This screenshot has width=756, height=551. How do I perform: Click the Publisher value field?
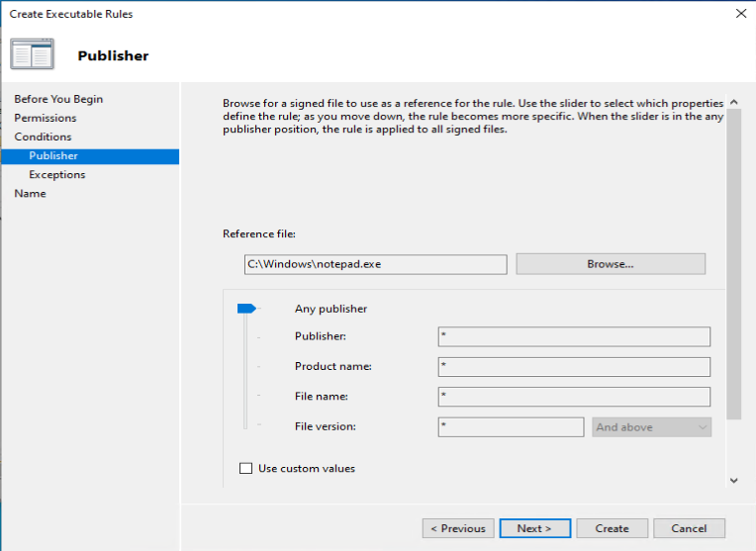(x=574, y=336)
